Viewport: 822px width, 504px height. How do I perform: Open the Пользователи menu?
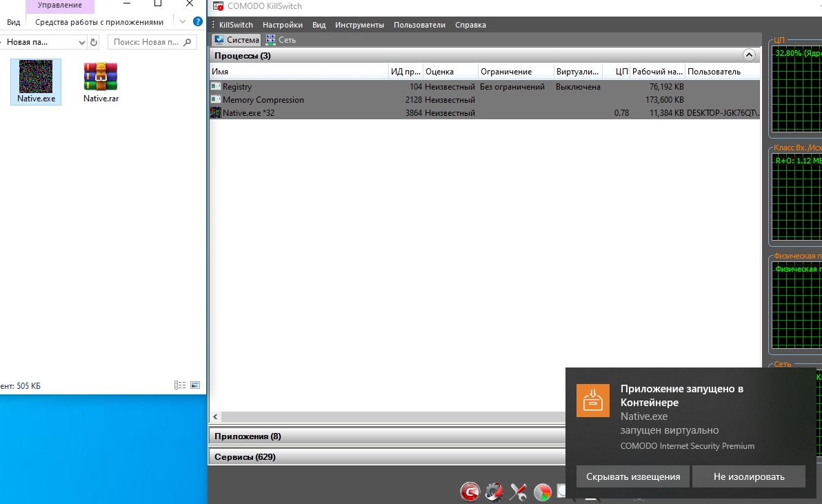point(419,25)
